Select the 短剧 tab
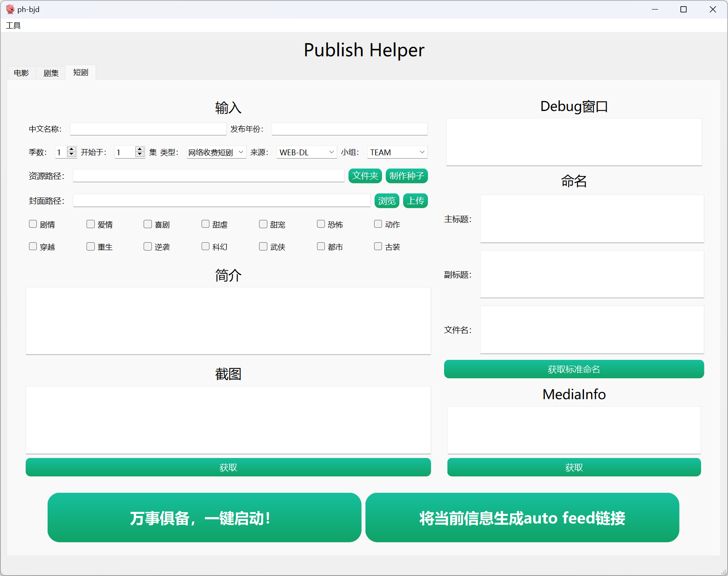 pyautogui.click(x=81, y=72)
